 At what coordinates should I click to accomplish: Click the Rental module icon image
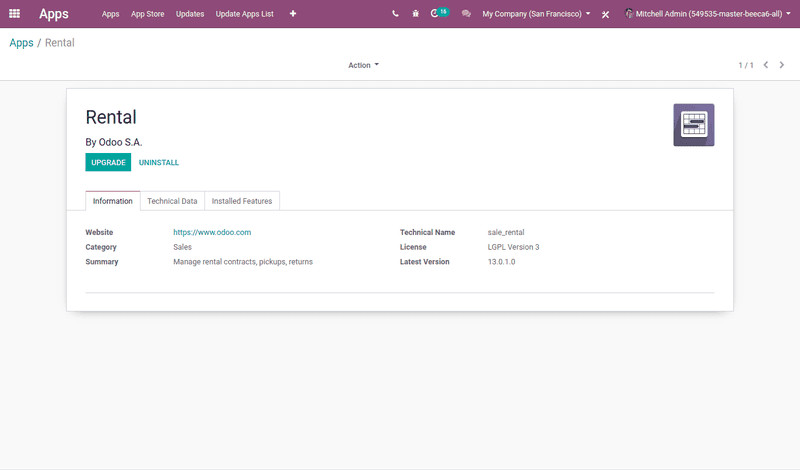pyautogui.click(x=694, y=125)
